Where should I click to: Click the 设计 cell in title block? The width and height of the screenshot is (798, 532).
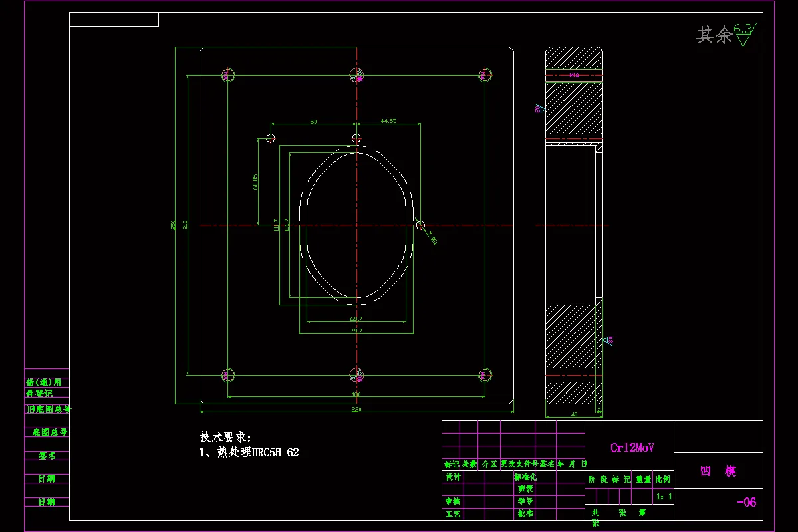tap(452, 477)
